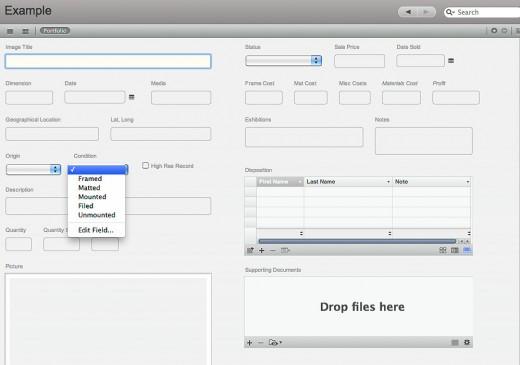This screenshot has width=520, height=365.
Task: Choose Edit Field… in Condition menu
Action: click(x=96, y=230)
